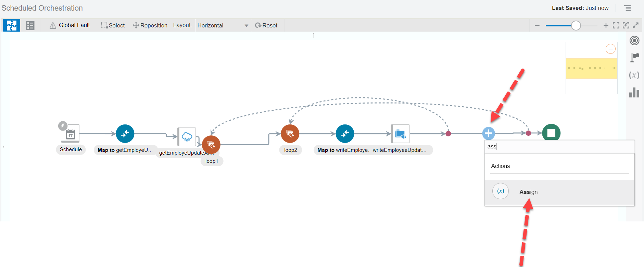Collapse the minimap overview panel

[x=610, y=49]
